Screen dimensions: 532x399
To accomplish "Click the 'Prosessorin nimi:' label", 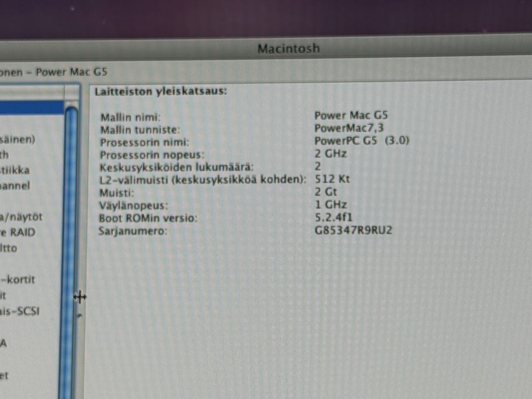I will click(x=145, y=142).
